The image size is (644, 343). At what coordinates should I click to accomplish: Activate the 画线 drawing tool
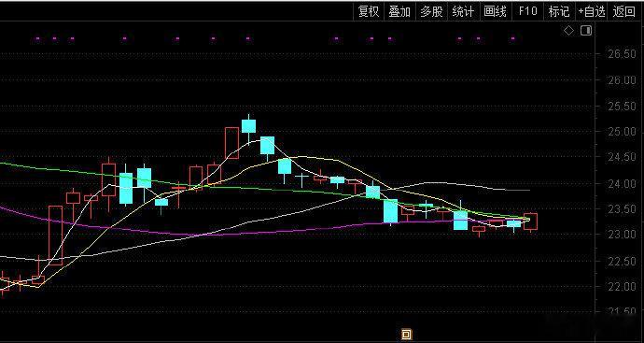pyautogui.click(x=495, y=11)
